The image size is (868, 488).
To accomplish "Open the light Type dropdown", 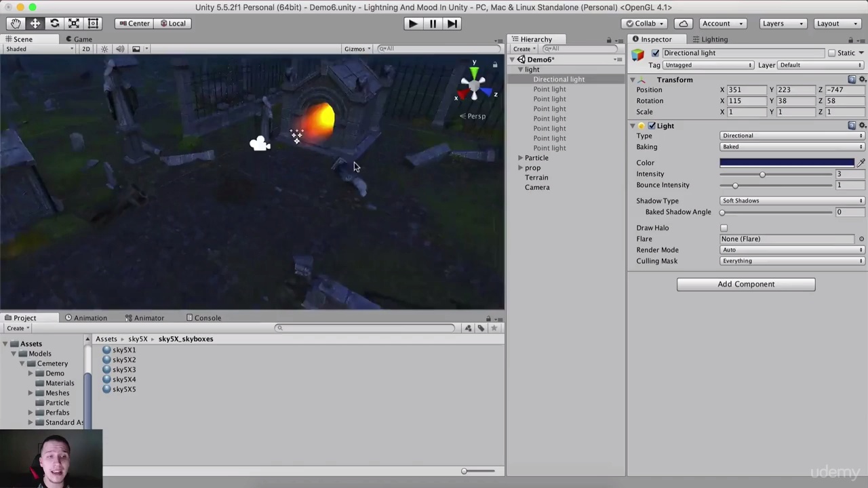I will [791, 136].
